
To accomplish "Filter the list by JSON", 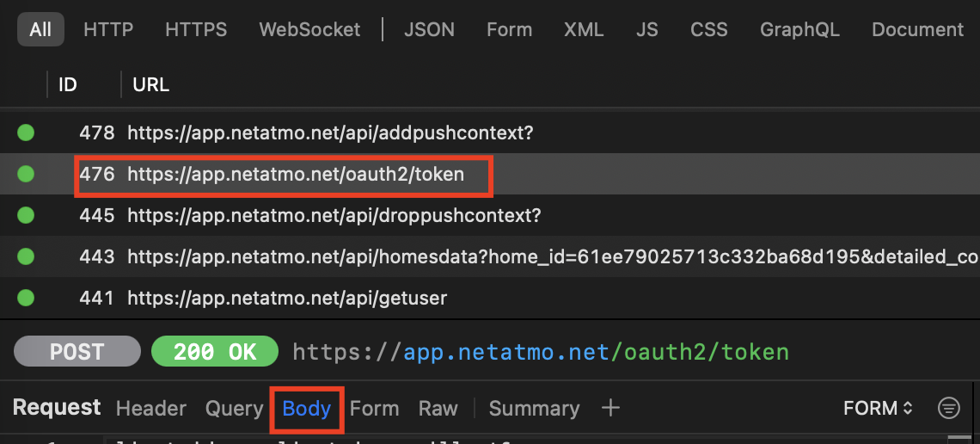I will 430,29.
